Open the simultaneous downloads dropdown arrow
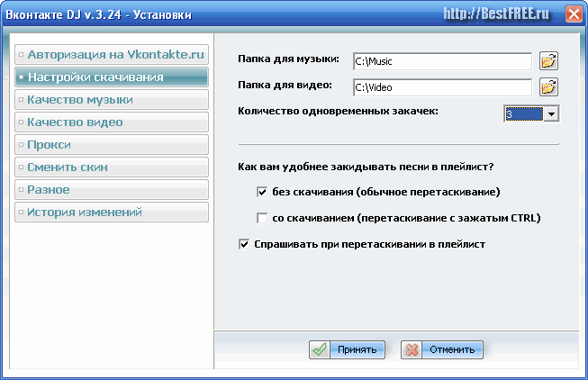 (551, 113)
